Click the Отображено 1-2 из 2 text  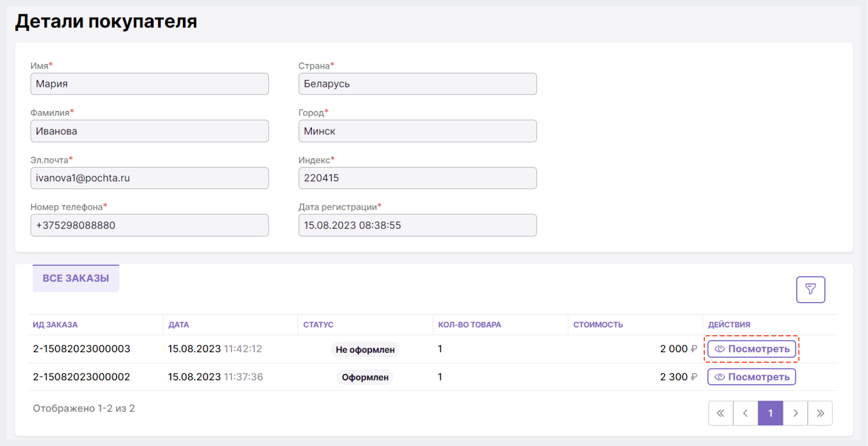84,408
